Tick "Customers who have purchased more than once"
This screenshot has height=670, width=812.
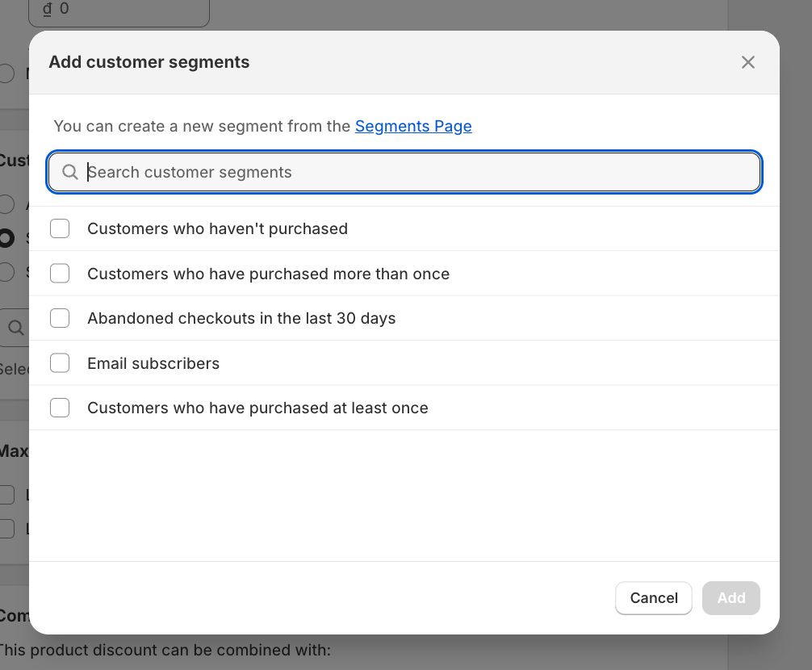coord(60,274)
